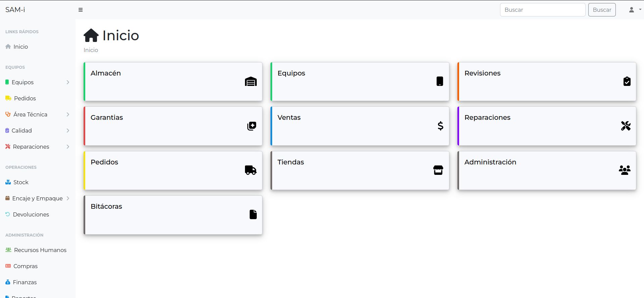Screen dimensions: 644x298
Task: Expand the Encaje y Empaque submenu
Action: pyautogui.click(x=37, y=198)
